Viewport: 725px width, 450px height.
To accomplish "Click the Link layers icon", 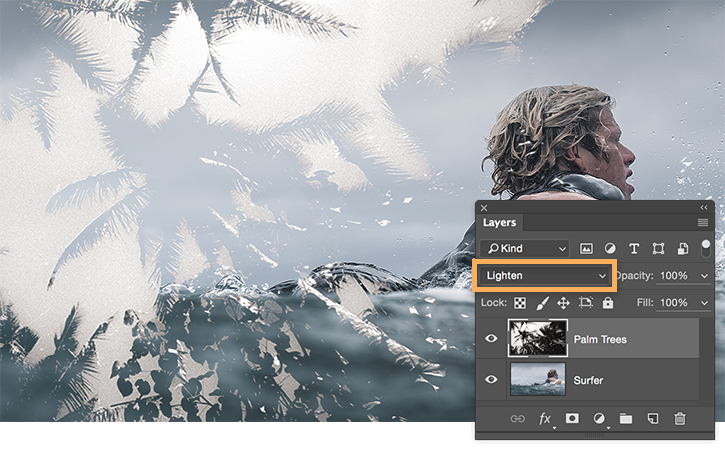I will point(517,419).
